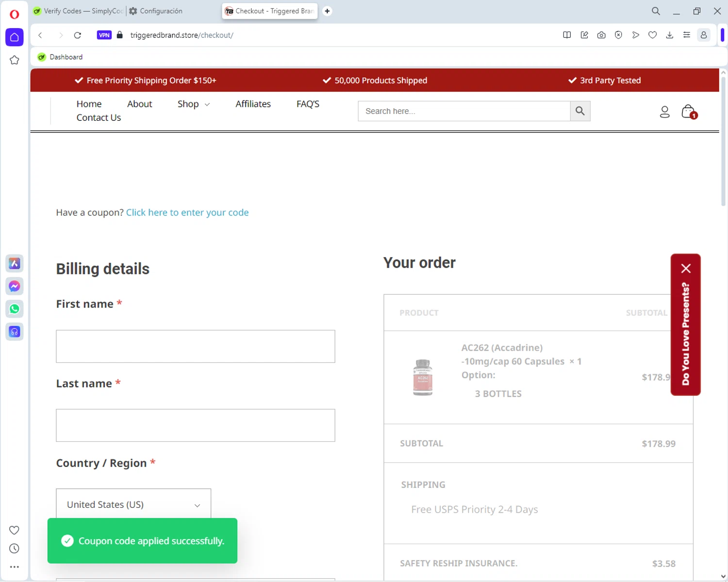The height and width of the screenshot is (582, 728).
Task: Open the Opera main menu logo
Action: click(15, 14)
